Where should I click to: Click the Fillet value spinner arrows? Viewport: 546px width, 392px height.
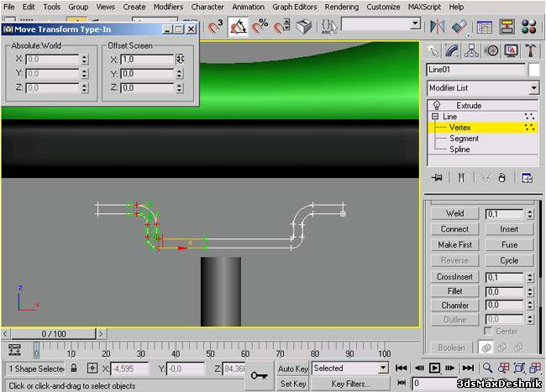tap(530, 291)
